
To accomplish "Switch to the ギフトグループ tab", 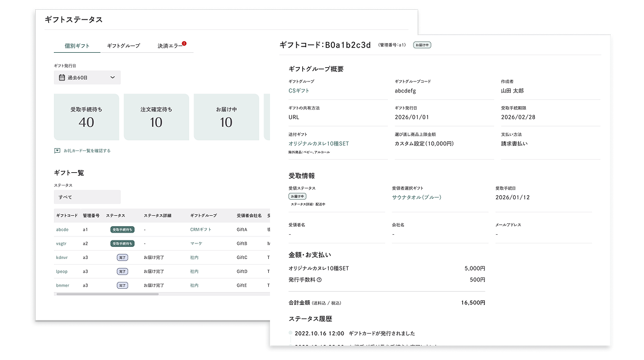I will pos(123,46).
